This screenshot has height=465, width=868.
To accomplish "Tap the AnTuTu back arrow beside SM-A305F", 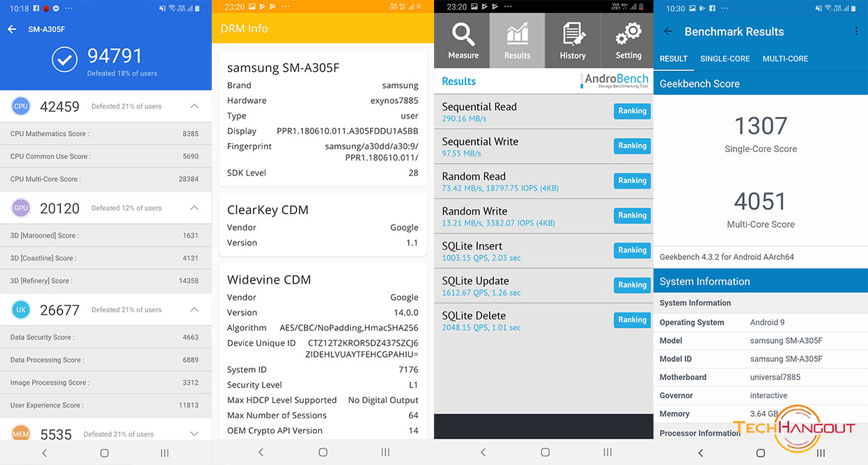I will tap(12, 29).
